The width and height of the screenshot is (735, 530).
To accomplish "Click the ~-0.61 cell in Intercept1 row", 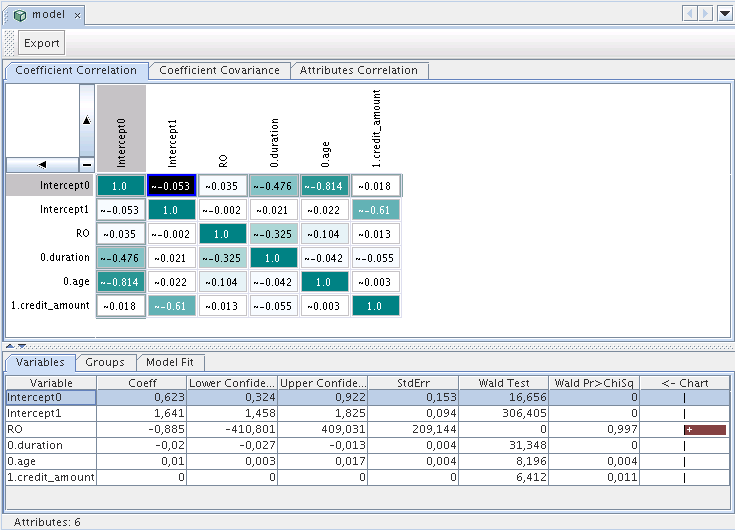I will pos(375,210).
